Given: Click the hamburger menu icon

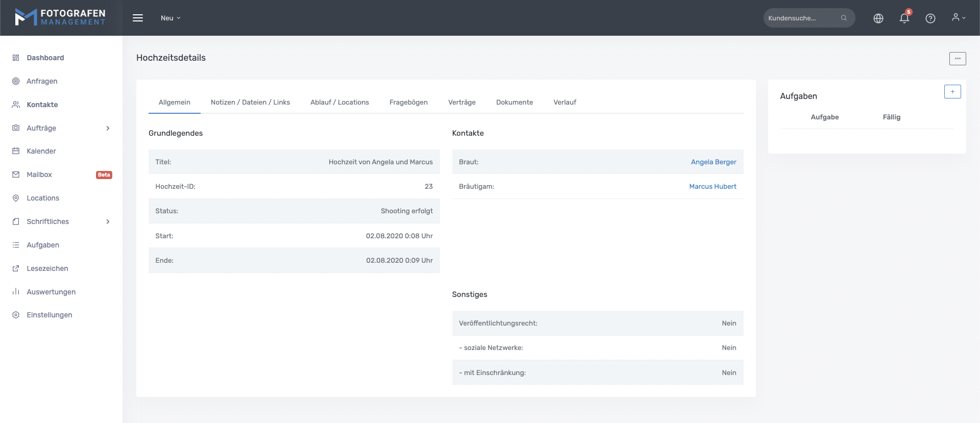Looking at the screenshot, I should [138, 18].
